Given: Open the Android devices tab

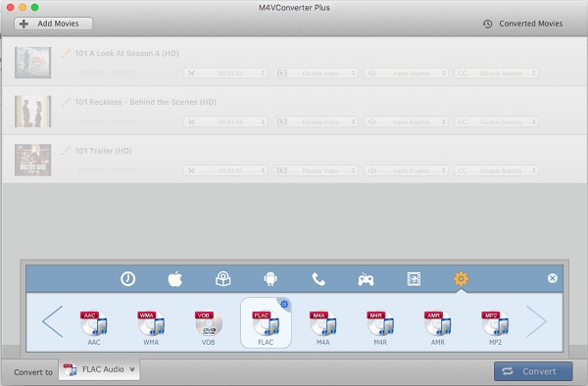Looking at the screenshot, I should tap(270, 279).
